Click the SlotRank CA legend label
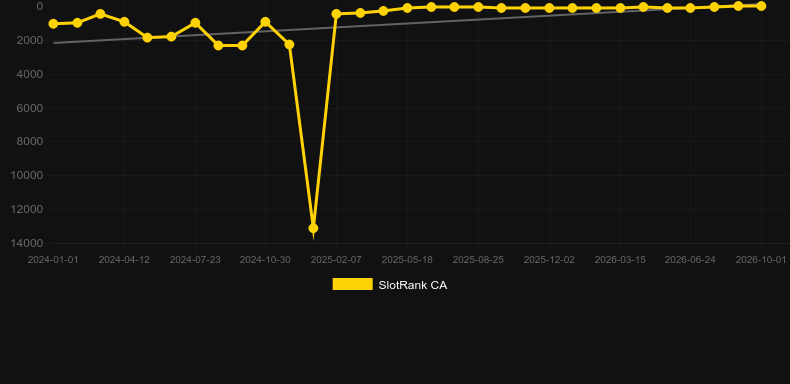 [413, 285]
